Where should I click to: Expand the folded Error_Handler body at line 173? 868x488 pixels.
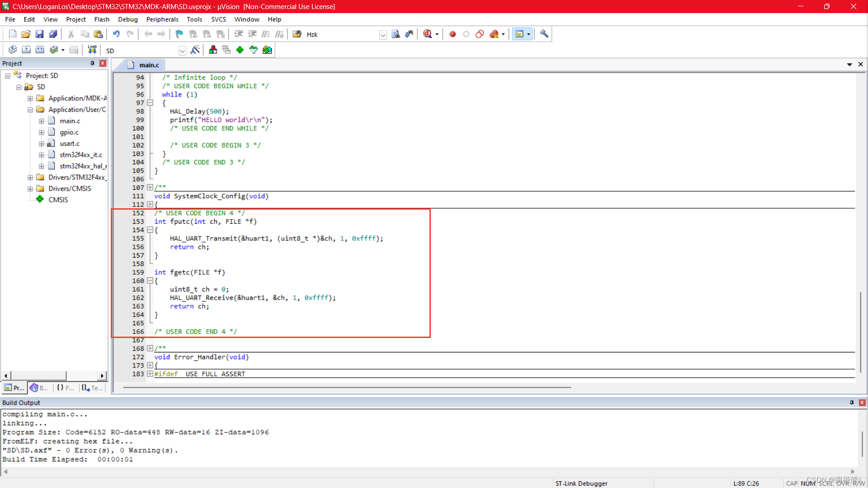coord(150,366)
